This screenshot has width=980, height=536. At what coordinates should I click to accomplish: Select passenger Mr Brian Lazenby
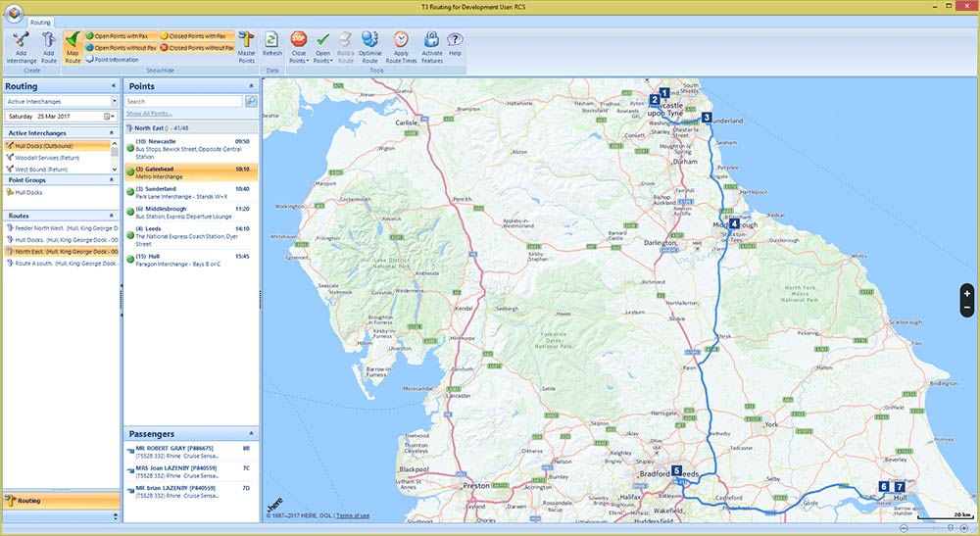tap(191, 492)
